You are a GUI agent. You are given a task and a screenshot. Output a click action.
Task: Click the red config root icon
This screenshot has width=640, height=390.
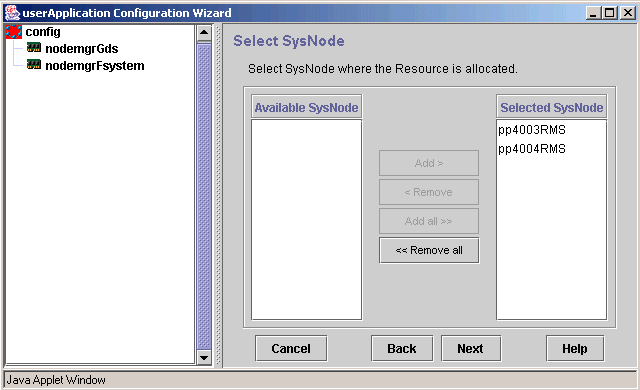click(14, 31)
